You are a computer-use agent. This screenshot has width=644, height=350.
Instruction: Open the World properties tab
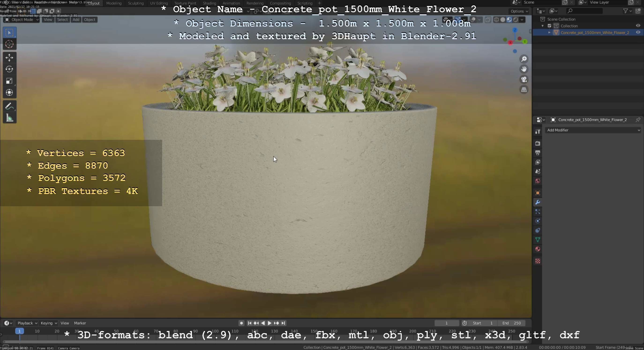coord(538,181)
